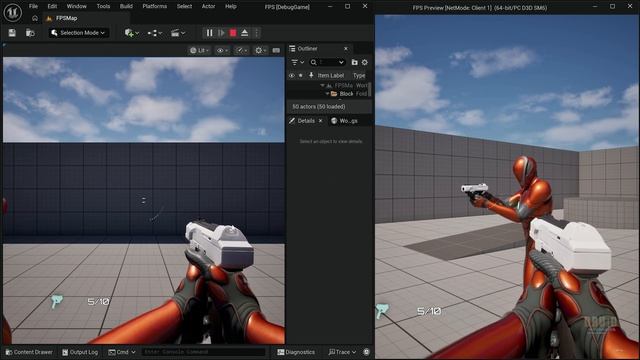Click the Enter Console Command field
This screenshot has height=360, width=640.
[x=203, y=352]
